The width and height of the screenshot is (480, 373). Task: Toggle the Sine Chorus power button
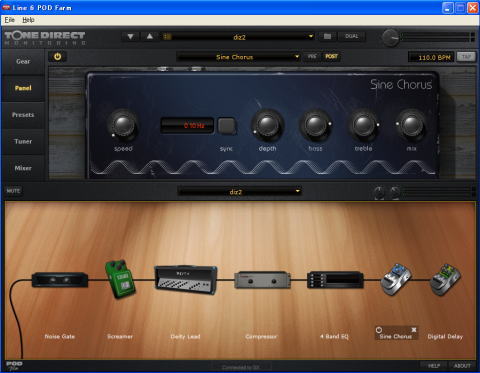tap(57, 57)
